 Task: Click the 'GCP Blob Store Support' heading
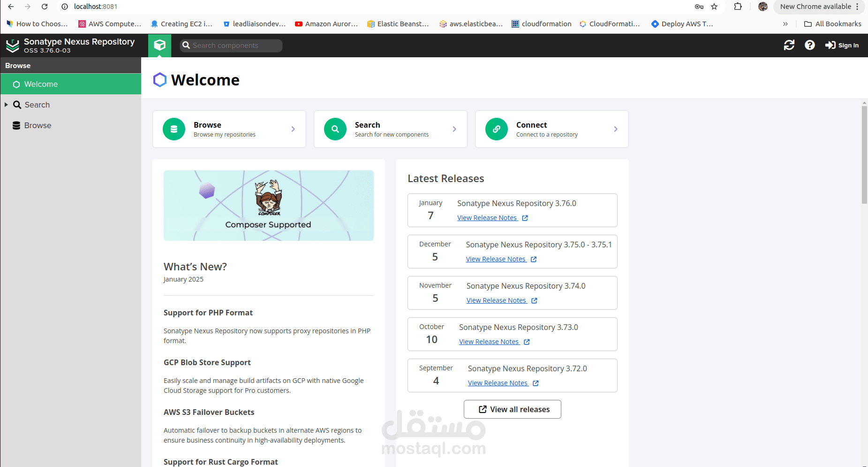pyautogui.click(x=207, y=362)
